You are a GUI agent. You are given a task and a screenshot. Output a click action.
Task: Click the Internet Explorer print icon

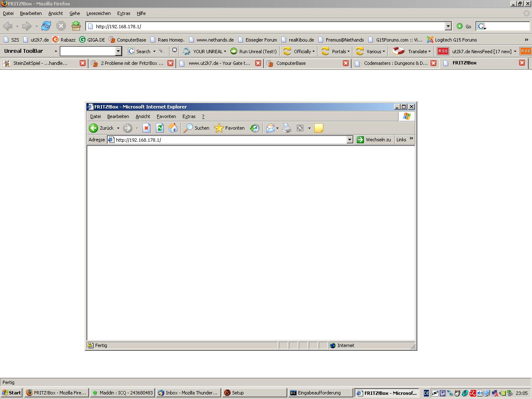click(x=287, y=128)
